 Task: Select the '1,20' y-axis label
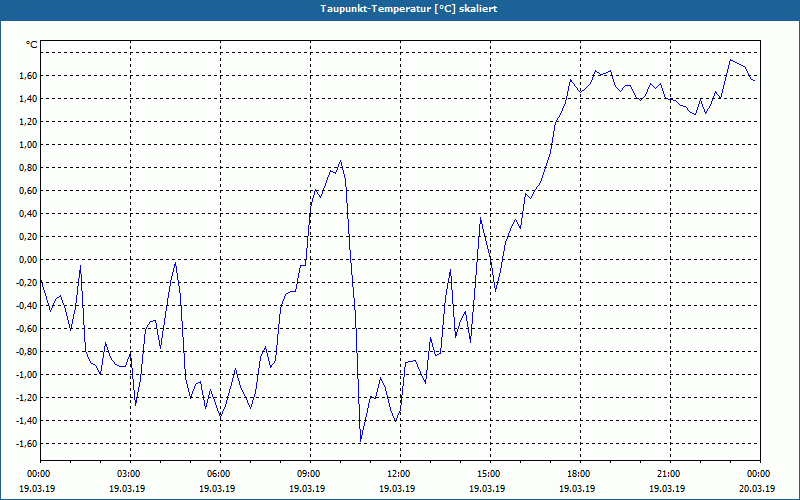tap(29, 121)
